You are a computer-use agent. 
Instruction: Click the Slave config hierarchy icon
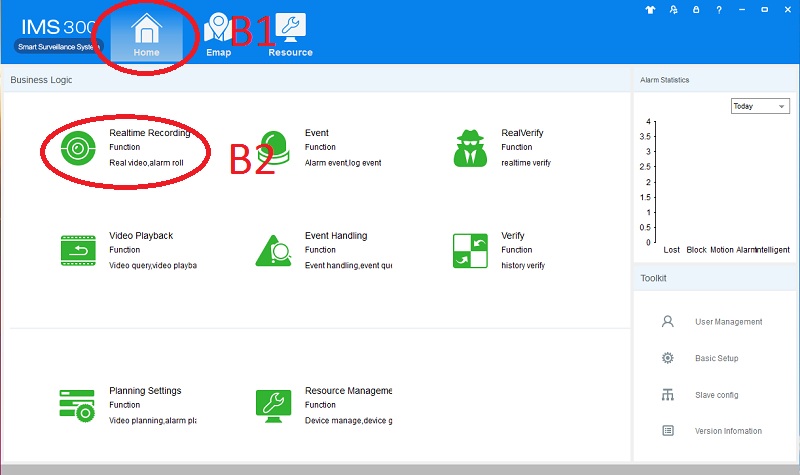pos(667,394)
